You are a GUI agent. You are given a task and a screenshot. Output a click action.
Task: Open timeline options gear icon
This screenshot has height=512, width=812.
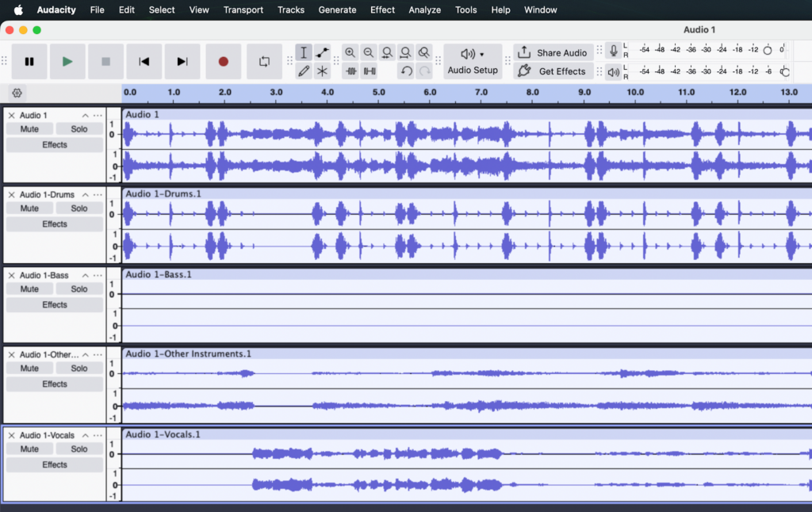pyautogui.click(x=17, y=93)
